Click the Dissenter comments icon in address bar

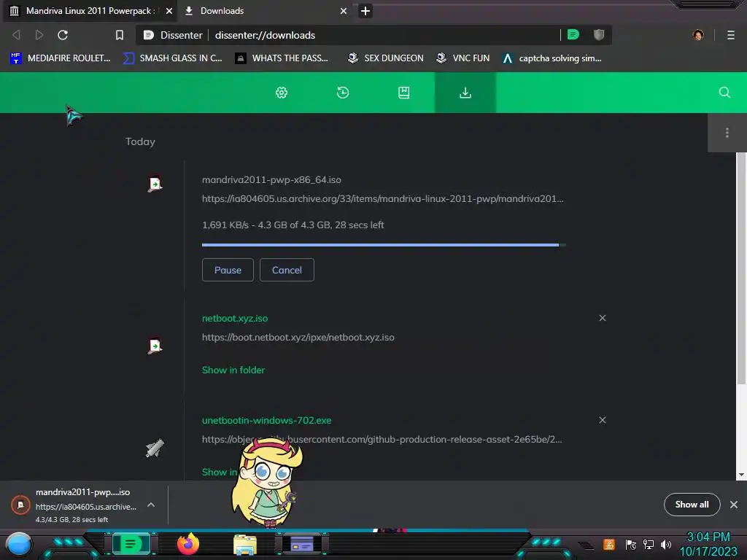(x=573, y=35)
